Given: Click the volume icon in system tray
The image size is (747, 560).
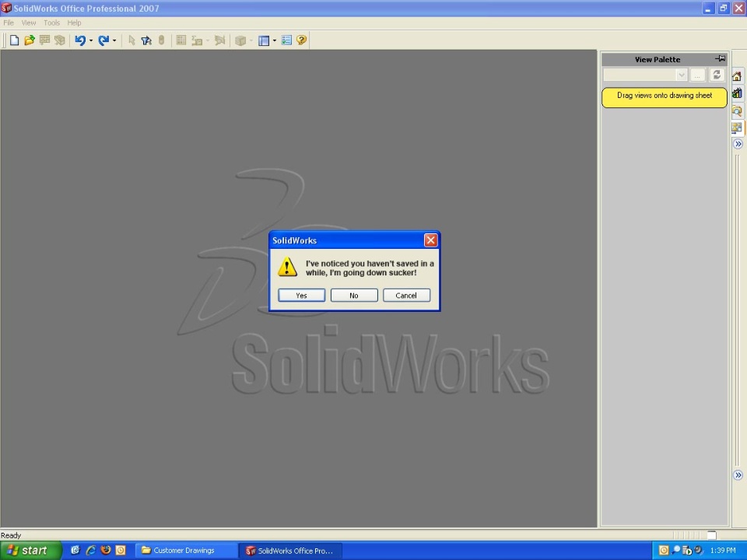Looking at the screenshot, I should 699,551.
